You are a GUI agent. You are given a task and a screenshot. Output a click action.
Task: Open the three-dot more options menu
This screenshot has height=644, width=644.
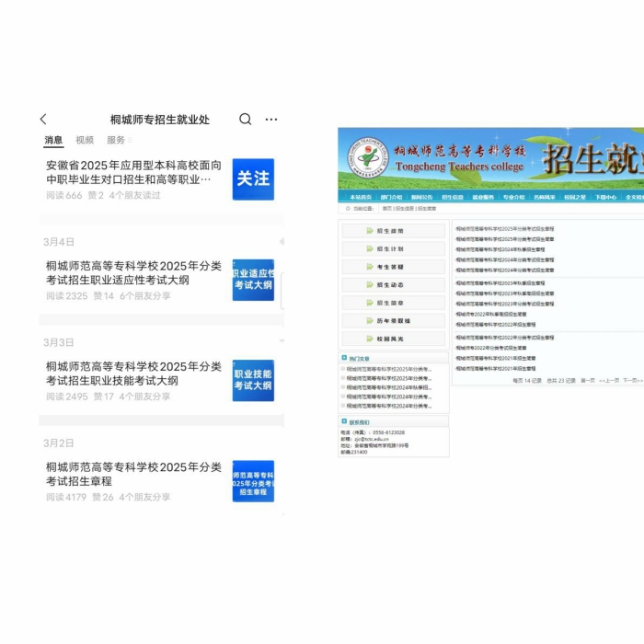[x=271, y=120]
